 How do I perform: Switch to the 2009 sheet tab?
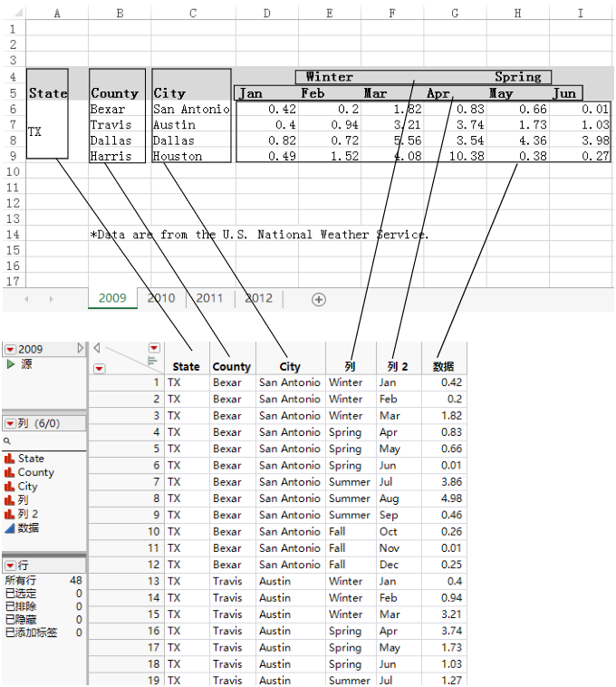[x=112, y=298]
